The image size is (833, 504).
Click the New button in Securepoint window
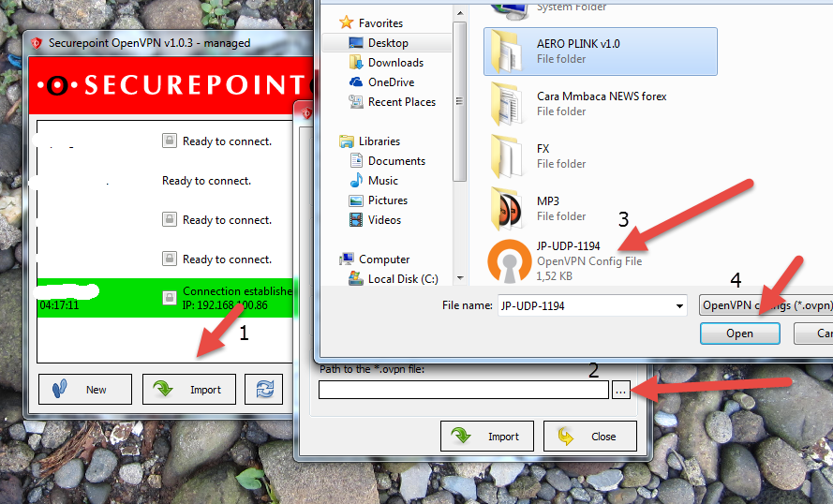tap(85, 390)
